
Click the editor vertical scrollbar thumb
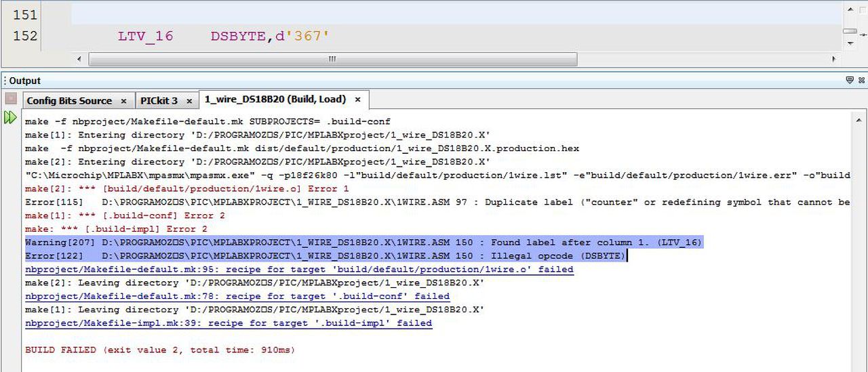[x=850, y=31]
